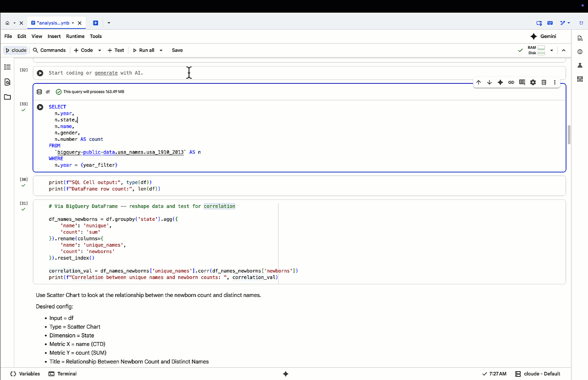
Task: Click the generate with AI link
Action: [x=106, y=73]
